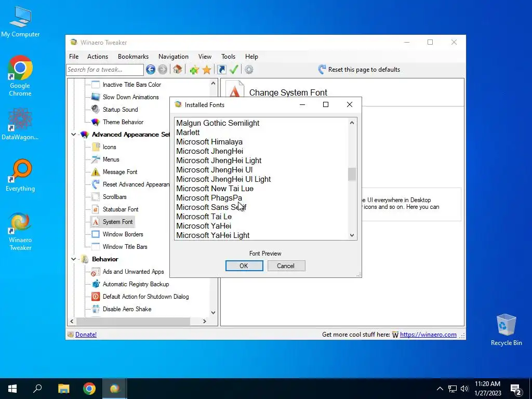The image size is (532, 399).
Task: Open the Actions menu
Action: [x=97, y=57]
